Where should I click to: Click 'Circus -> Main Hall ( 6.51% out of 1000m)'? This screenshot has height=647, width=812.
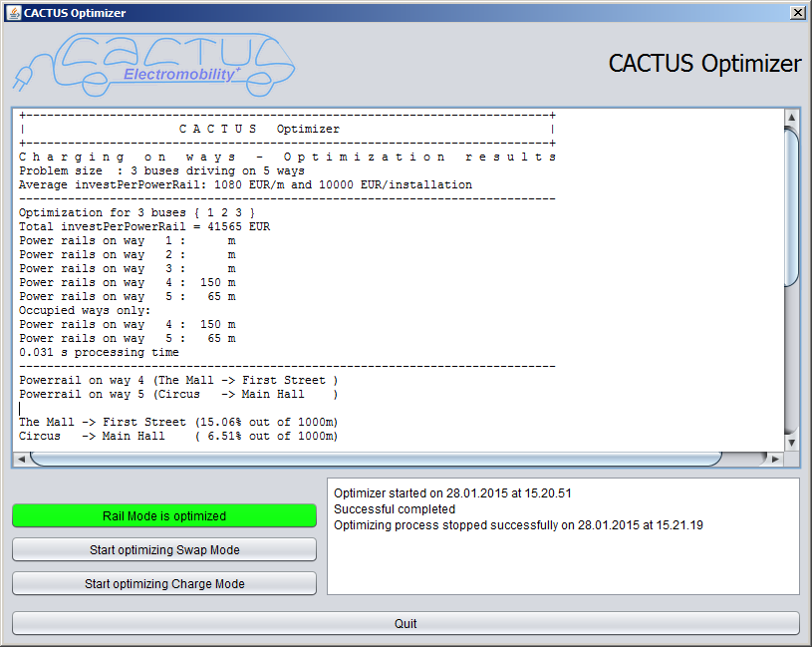pyautogui.click(x=178, y=437)
